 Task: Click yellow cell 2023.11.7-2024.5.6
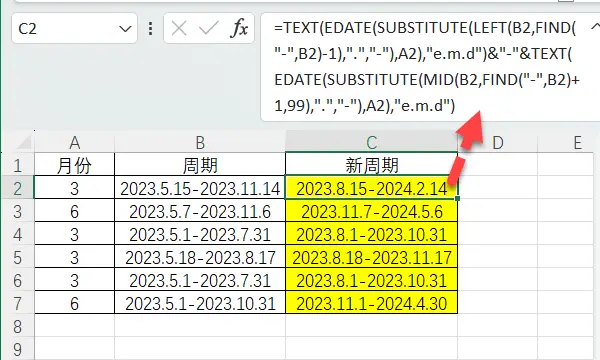[x=372, y=211]
